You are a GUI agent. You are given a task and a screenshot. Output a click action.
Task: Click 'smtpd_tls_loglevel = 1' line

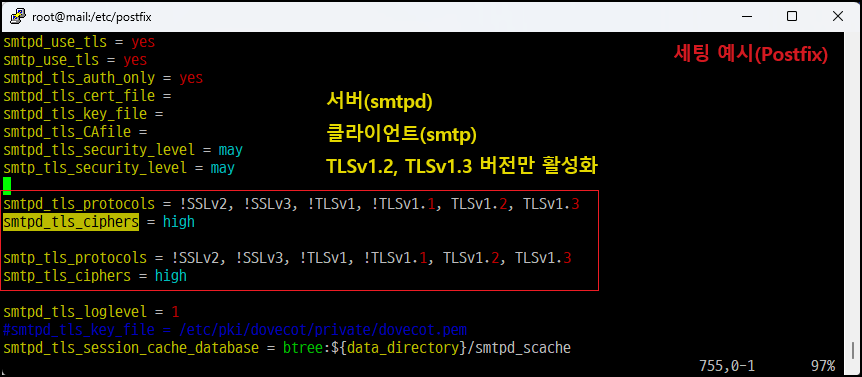(91, 312)
